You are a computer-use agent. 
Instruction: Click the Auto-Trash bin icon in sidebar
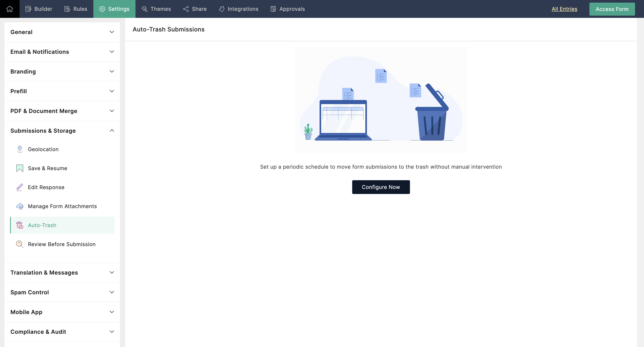[20, 225]
